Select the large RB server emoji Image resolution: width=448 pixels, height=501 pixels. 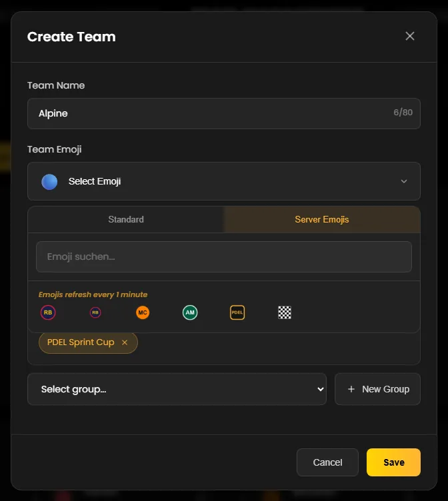point(48,312)
